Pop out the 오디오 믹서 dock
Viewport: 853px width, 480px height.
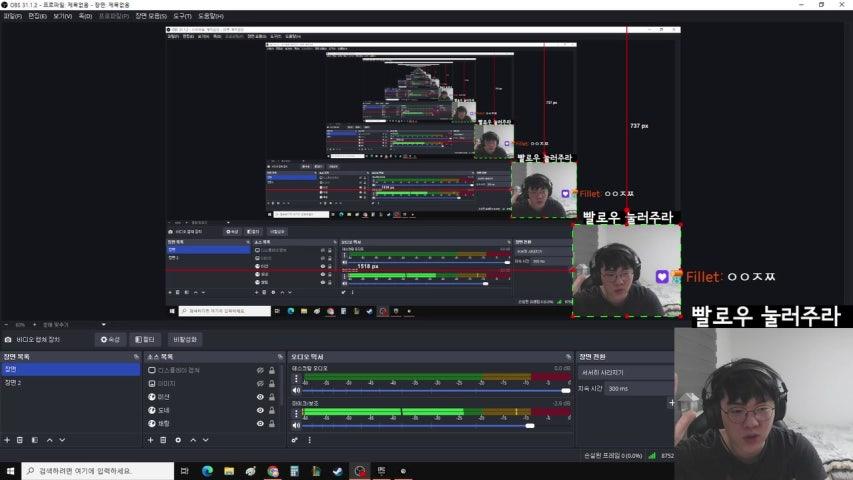(x=568, y=356)
